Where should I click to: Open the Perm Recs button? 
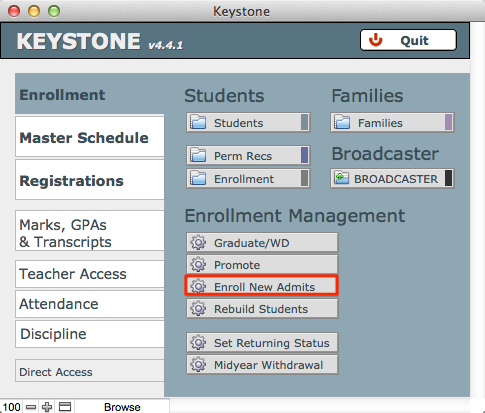248,155
